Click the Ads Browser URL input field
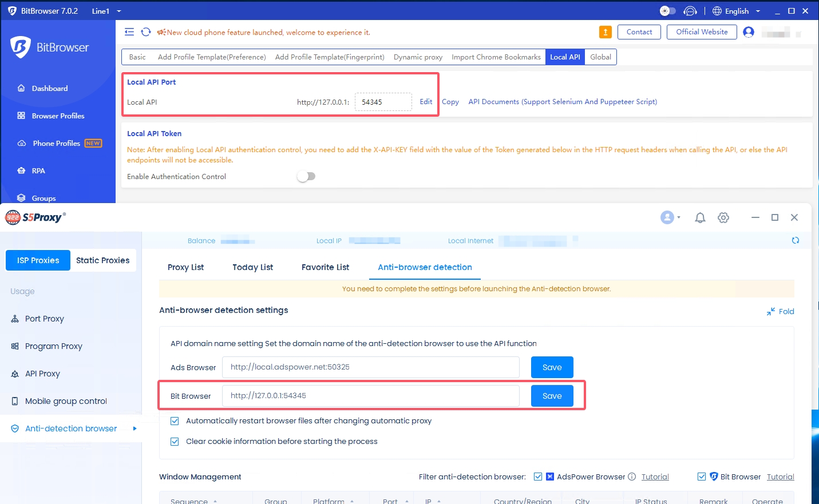The width and height of the screenshot is (819, 504). click(370, 367)
